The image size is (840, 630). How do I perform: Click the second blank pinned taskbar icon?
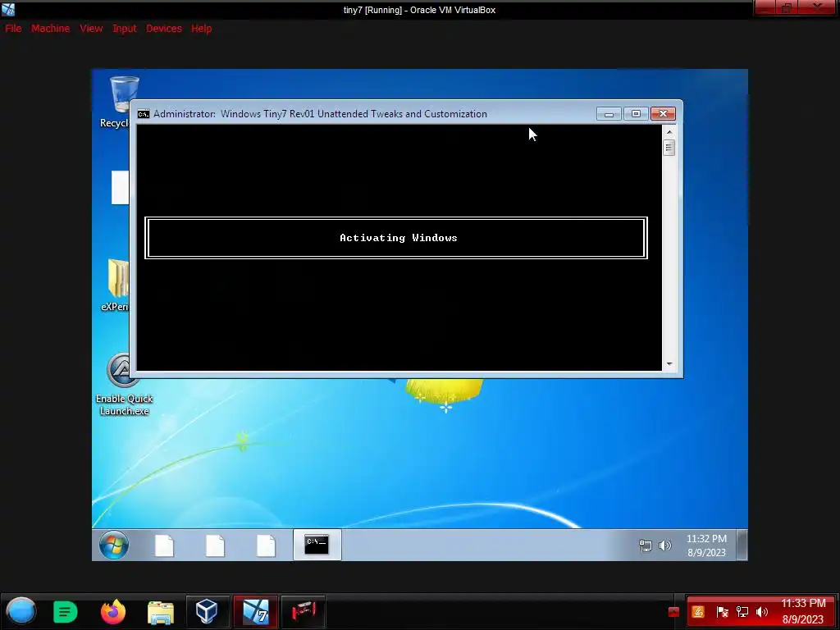point(216,546)
